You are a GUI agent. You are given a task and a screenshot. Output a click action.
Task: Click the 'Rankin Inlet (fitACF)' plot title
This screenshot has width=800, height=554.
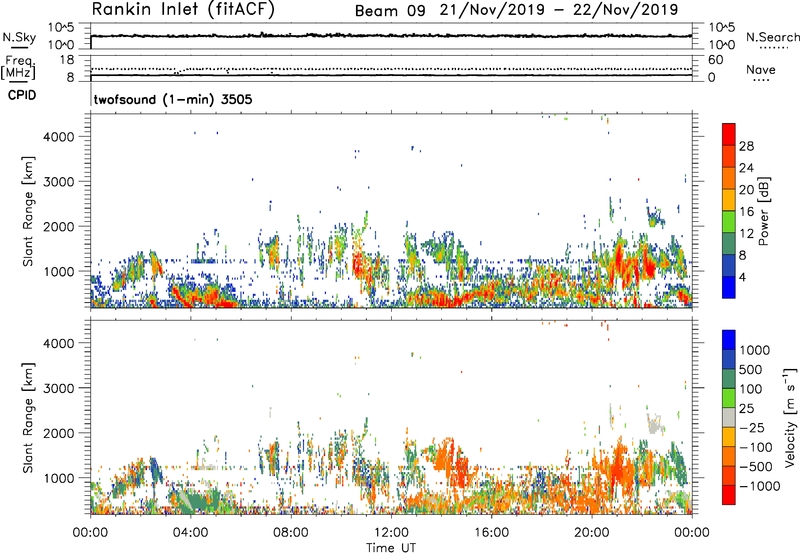coord(183,9)
